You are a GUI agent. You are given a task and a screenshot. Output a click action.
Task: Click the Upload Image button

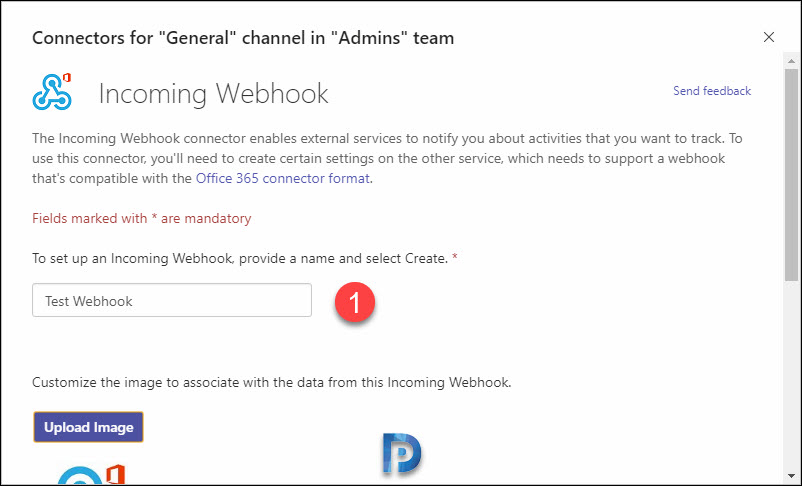click(x=88, y=427)
